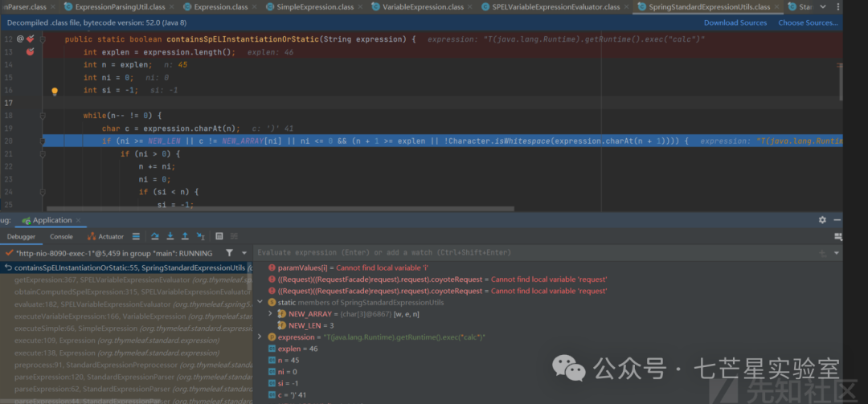
Task: Click Step Into debugger icon
Action: click(x=170, y=236)
